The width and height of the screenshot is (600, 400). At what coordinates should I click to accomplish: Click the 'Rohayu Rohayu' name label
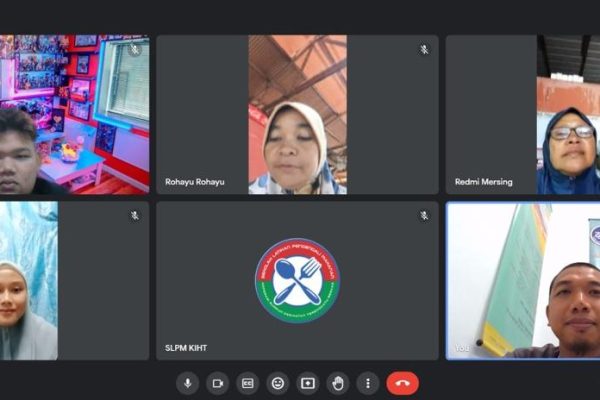(193, 182)
